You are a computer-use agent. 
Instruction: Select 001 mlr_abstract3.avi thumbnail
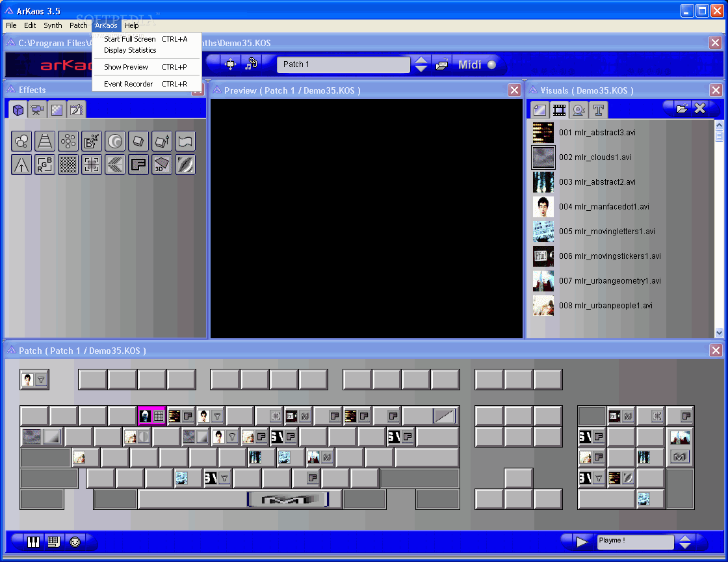pyautogui.click(x=543, y=133)
